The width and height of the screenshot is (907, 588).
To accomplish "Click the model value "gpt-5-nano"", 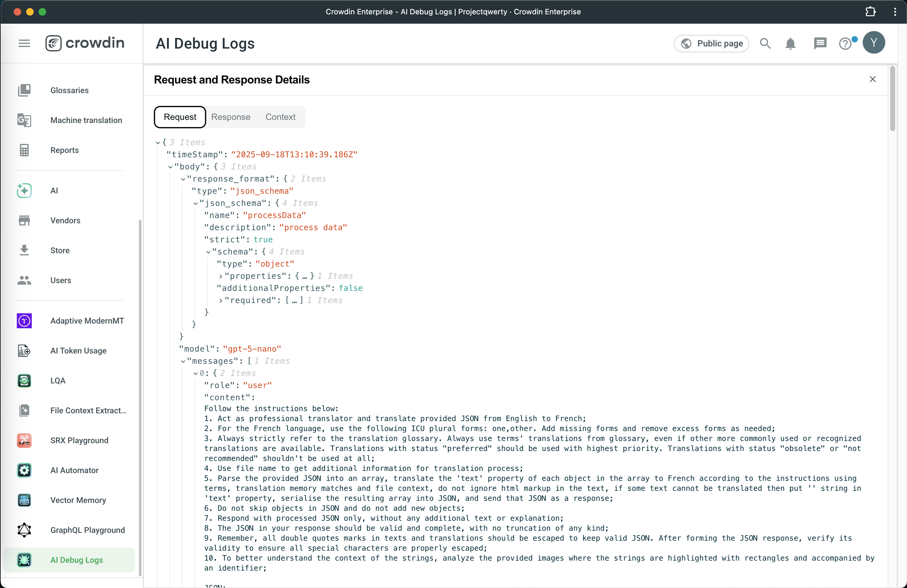I will [252, 349].
